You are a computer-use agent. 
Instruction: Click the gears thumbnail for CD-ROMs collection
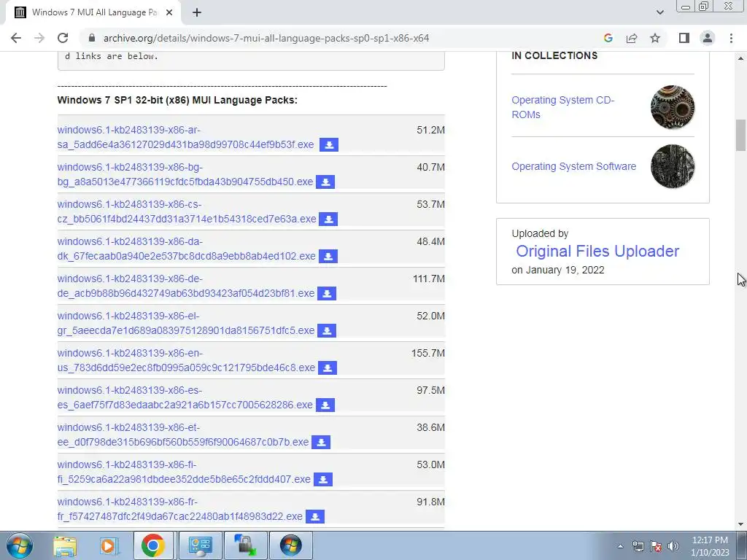click(672, 107)
